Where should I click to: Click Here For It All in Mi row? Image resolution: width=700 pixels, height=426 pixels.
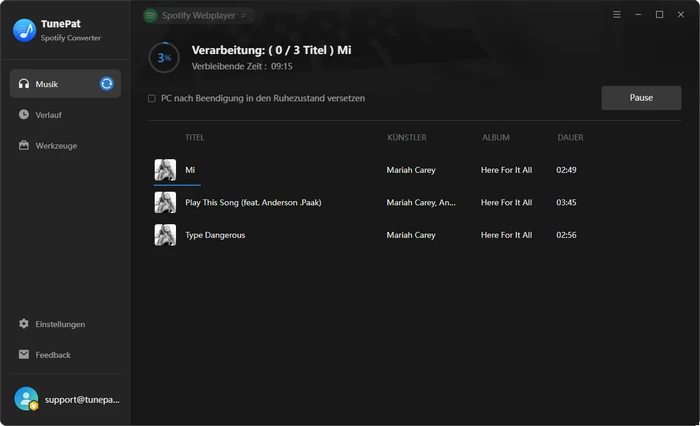(x=506, y=170)
